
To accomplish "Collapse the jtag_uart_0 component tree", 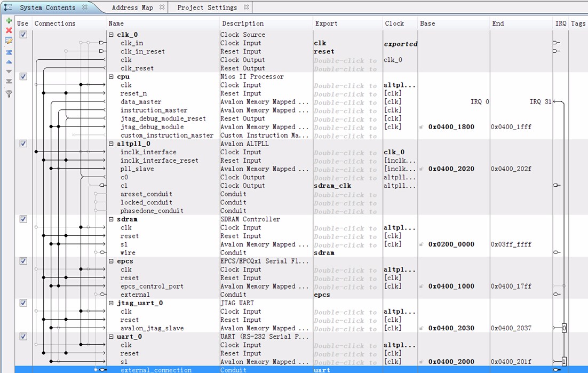I will click(x=111, y=303).
